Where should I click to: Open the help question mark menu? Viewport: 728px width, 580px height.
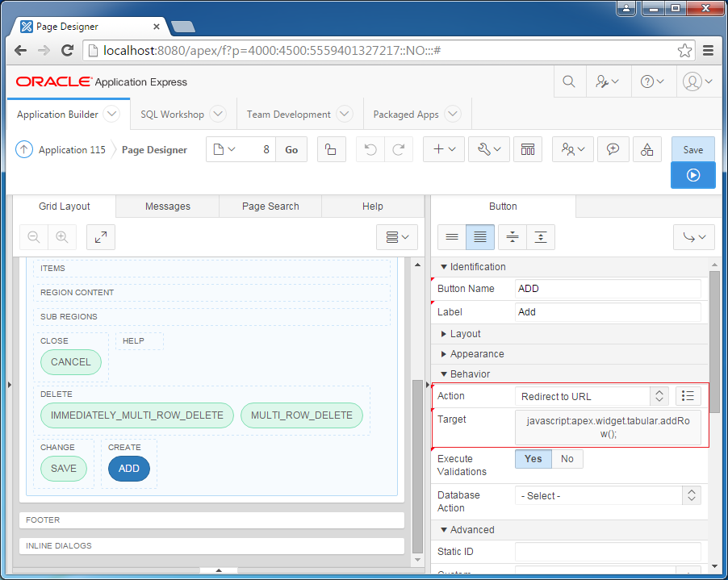(x=652, y=81)
